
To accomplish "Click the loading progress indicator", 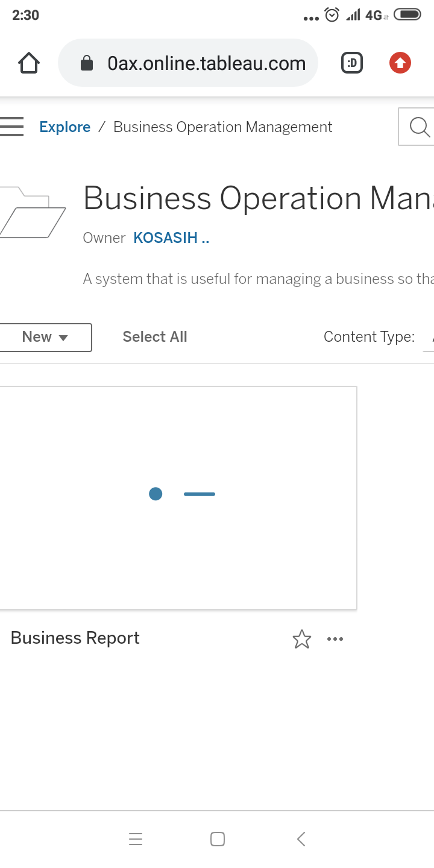I will coord(181,494).
